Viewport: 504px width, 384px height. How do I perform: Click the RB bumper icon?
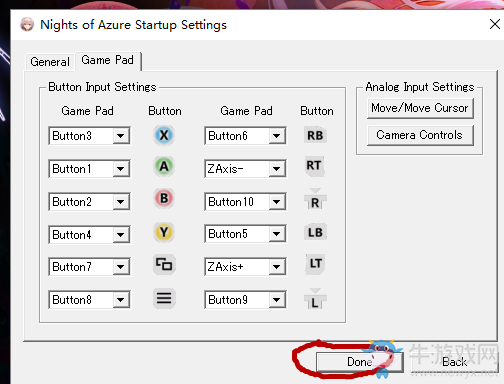(x=315, y=135)
